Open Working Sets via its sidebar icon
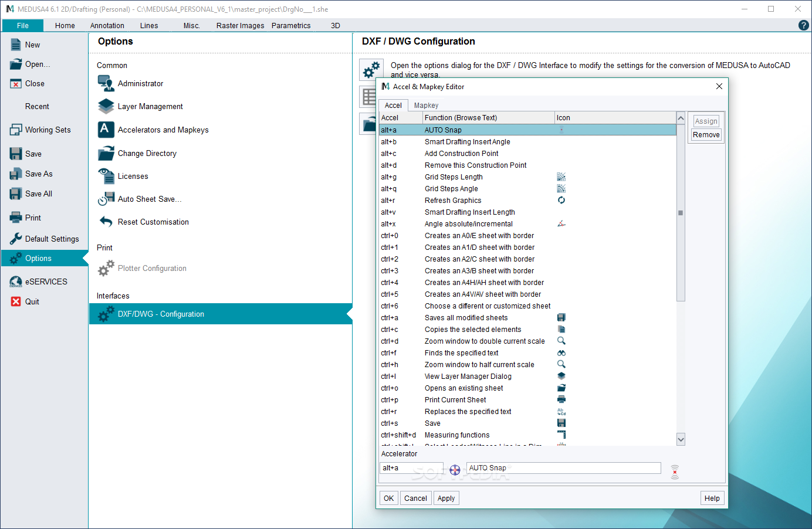Screen dimensions: 812x529 coord(16,130)
